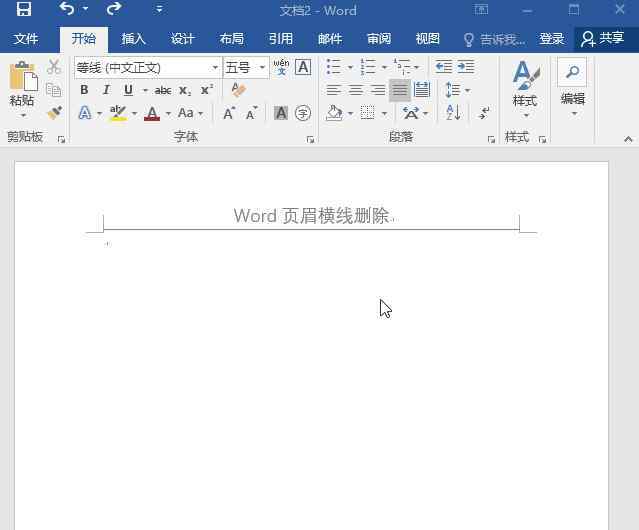Toggle subscript formatting

click(x=185, y=90)
